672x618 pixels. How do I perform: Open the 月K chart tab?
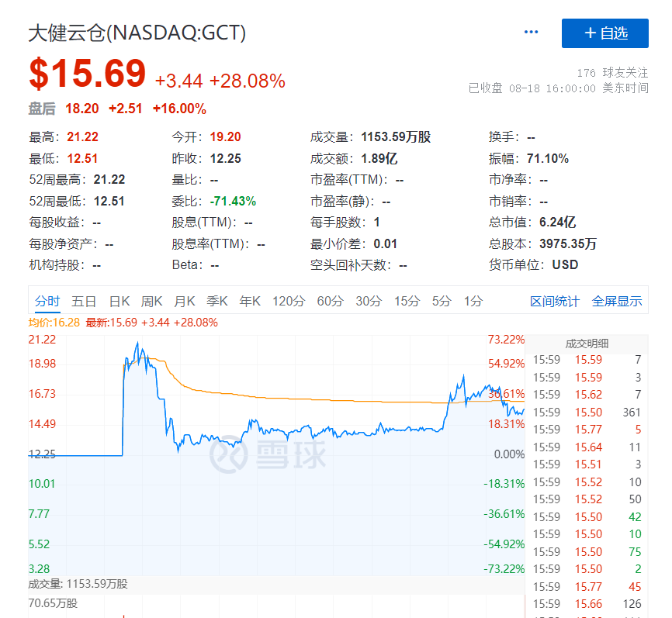pyautogui.click(x=184, y=301)
